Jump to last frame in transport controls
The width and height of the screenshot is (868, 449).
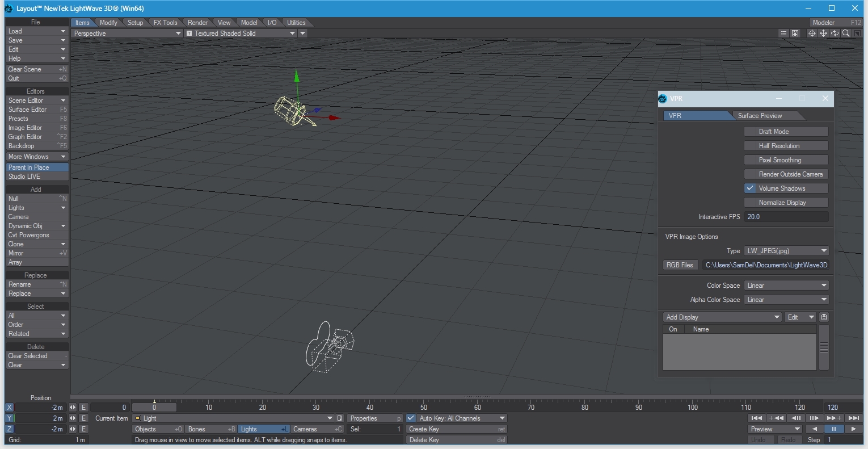pyautogui.click(x=854, y=418)
